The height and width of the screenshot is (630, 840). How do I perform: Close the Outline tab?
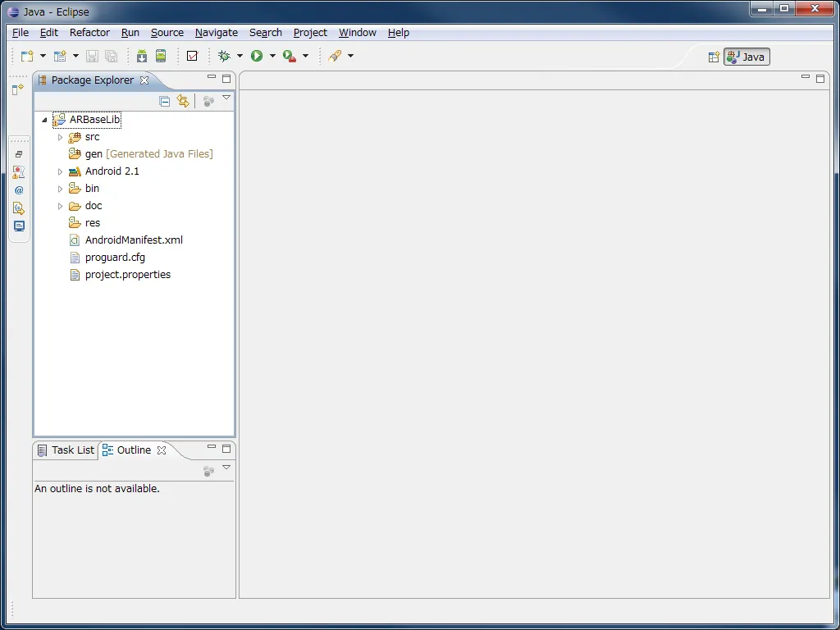162,450
